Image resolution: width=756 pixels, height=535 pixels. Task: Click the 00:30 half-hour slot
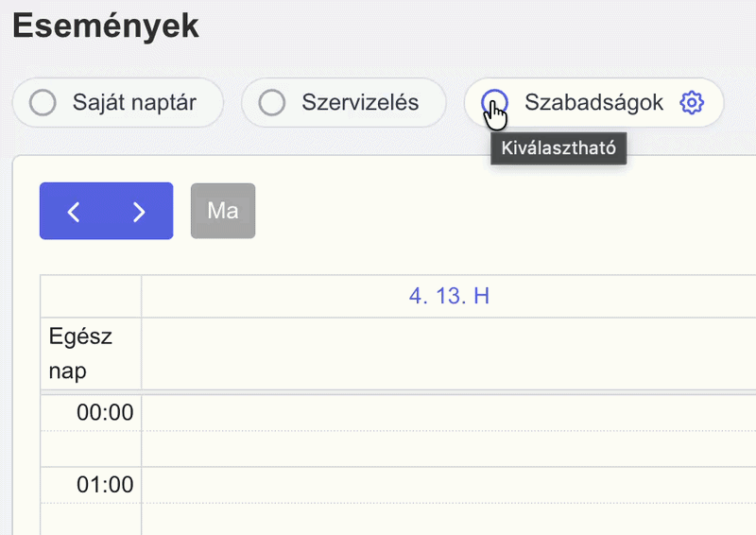[449, 449]
